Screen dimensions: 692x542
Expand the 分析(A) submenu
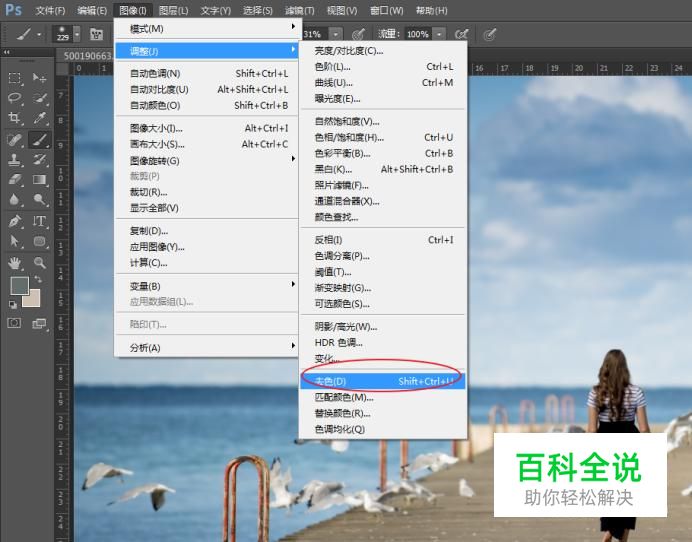pyautogui.click(x=207, y=347)
